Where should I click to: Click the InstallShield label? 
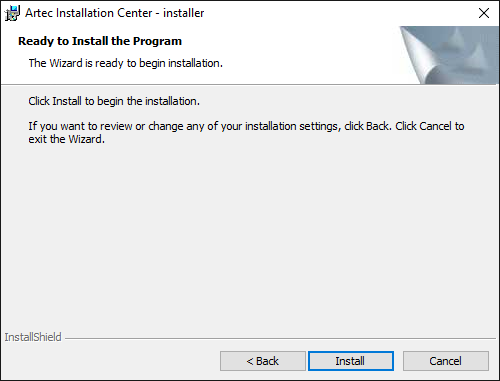coord(33,337)
